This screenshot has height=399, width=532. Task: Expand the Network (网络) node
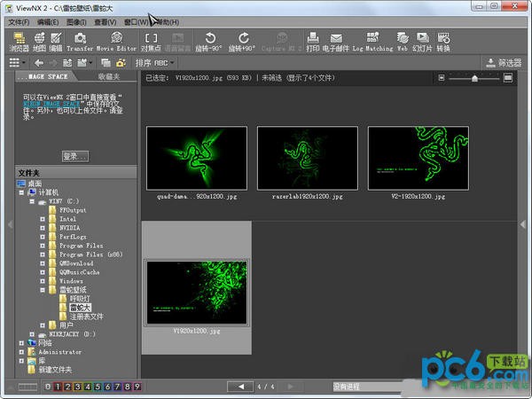click(x=21, y=343)
